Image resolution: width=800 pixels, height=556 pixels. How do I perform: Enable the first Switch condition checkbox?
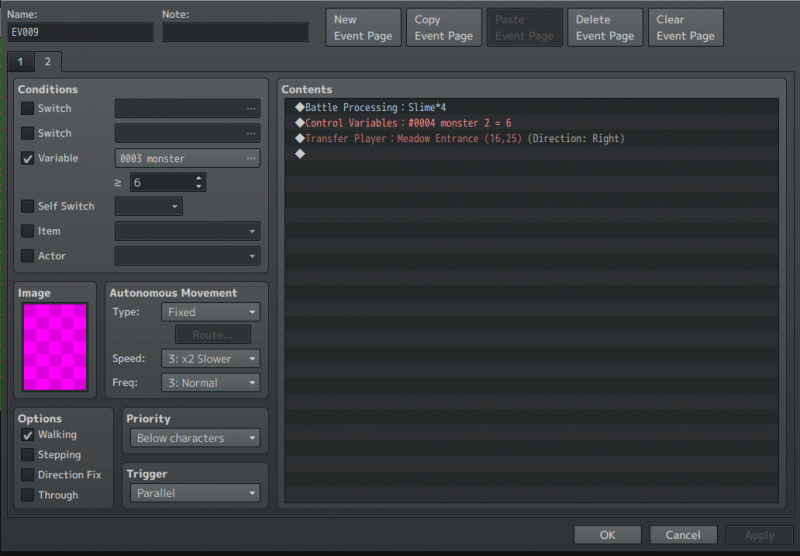pos(28,108)
